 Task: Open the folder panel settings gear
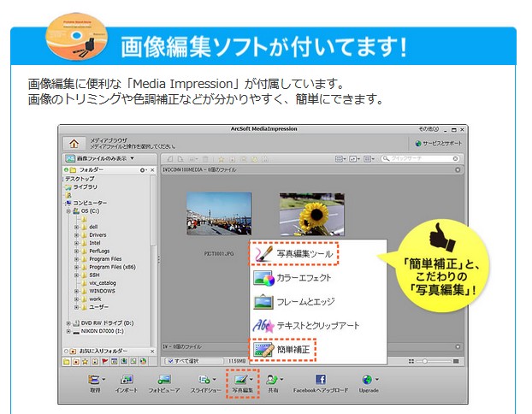click(143, 169)
